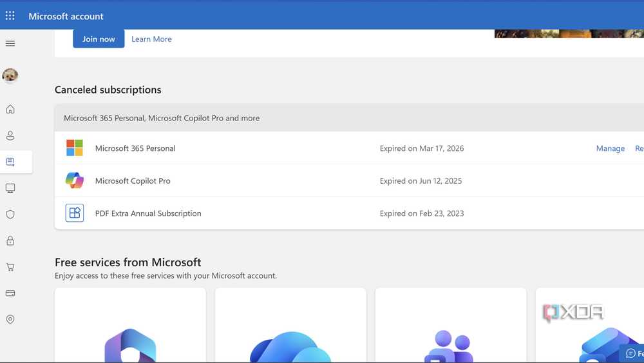The height and width of the screenshot is (363, 644).
Task: Click PDF Extra subscription app icon
Action: pyautogui.click(x=74, y=213)
